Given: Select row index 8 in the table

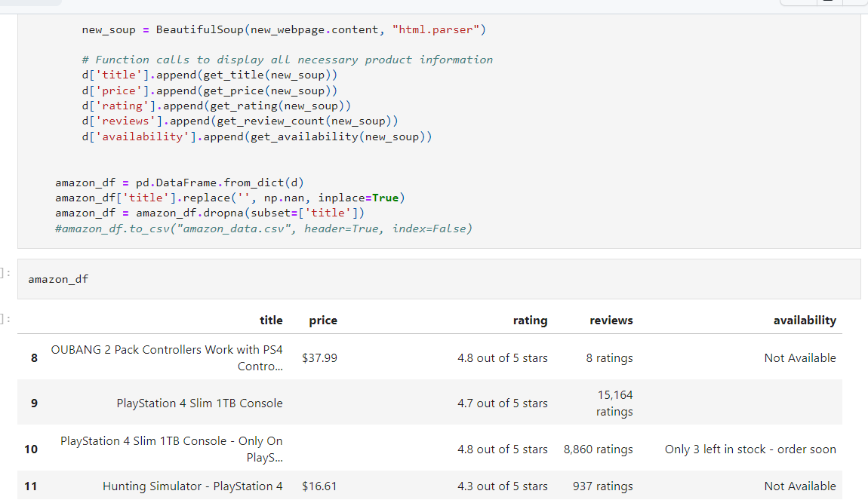Looking at the screenshot, I should point(34,358).
